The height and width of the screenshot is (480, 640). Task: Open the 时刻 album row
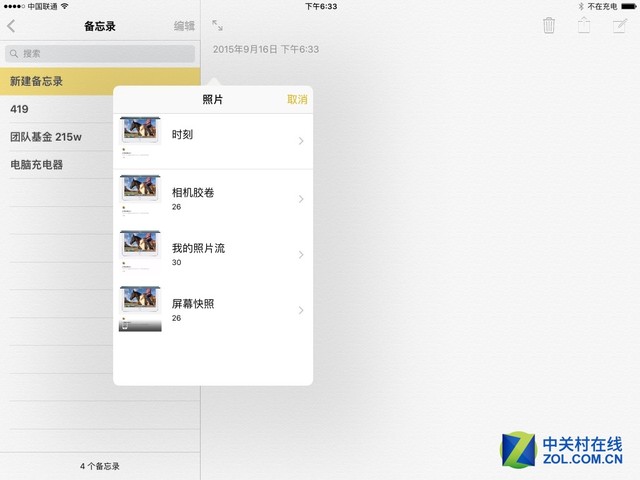point(213,141)
